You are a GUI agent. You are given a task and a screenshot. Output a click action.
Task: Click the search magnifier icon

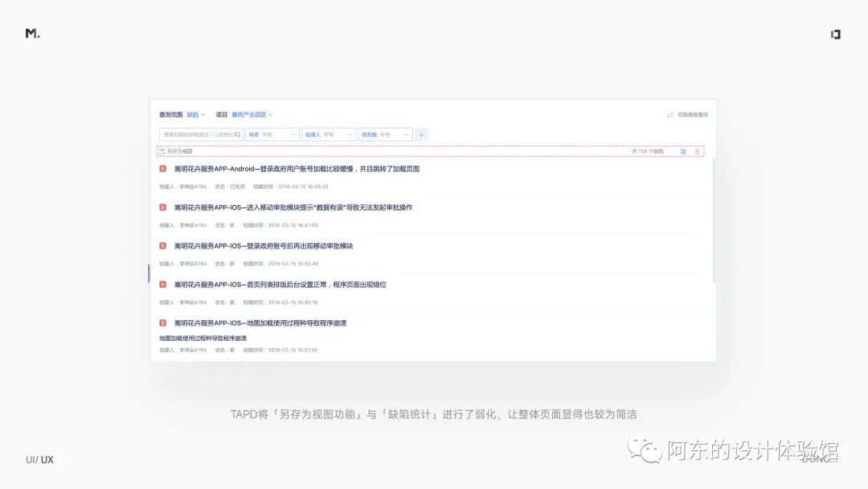238,134
